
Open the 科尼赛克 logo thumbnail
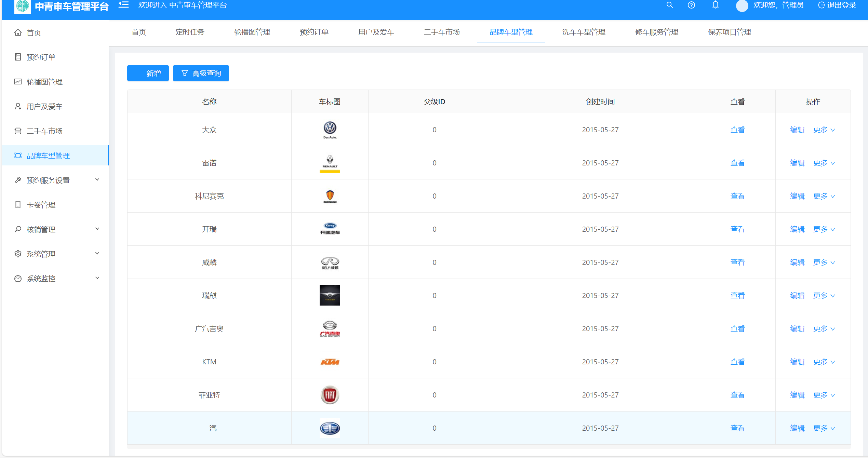(330, 196)
